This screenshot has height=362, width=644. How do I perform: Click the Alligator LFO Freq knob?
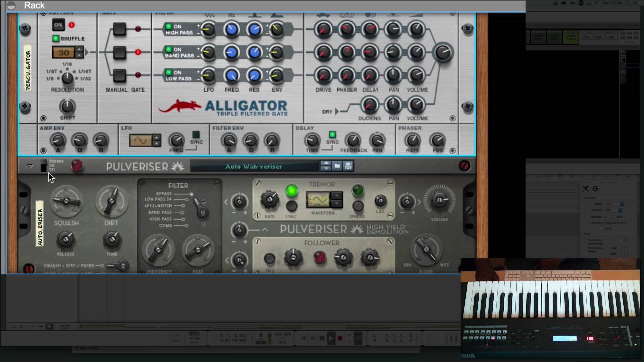(x=176, y=141)
